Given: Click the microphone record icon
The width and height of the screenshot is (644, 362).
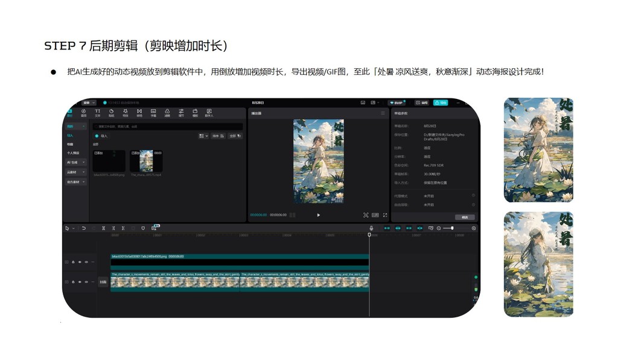Looking at the screenshot, I should [371, 228].
